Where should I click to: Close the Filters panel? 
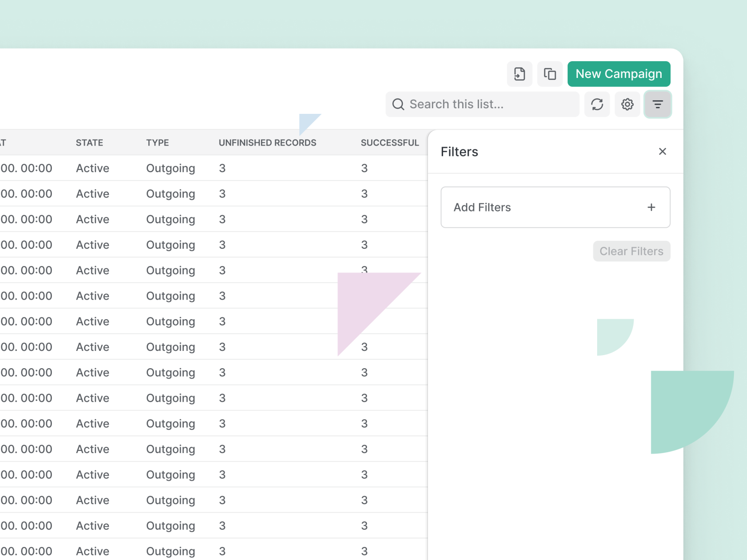point(662,151)
